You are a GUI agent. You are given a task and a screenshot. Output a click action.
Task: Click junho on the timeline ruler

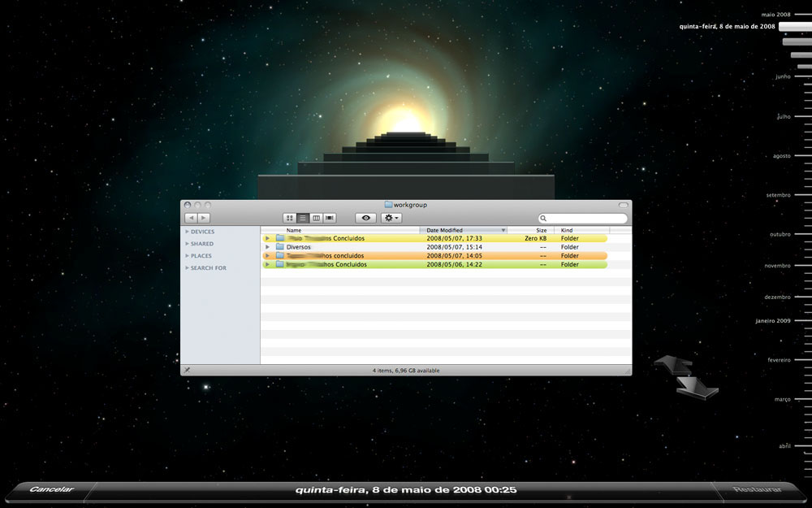(782, 76)
